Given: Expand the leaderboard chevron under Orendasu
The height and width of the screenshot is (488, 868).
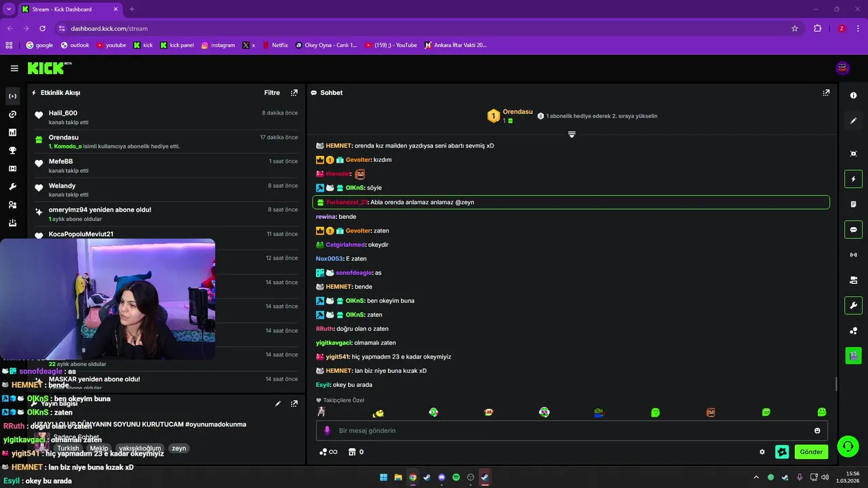Looking at the screenshot, I should [x=572, y=134].
